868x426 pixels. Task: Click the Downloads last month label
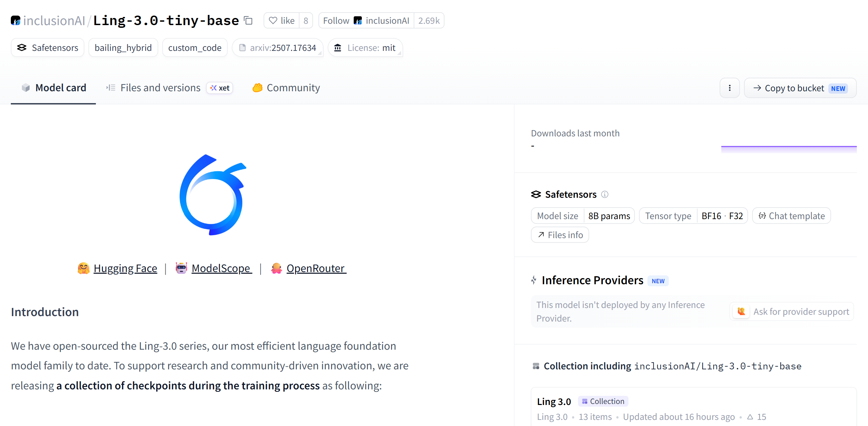click(575, 133)
